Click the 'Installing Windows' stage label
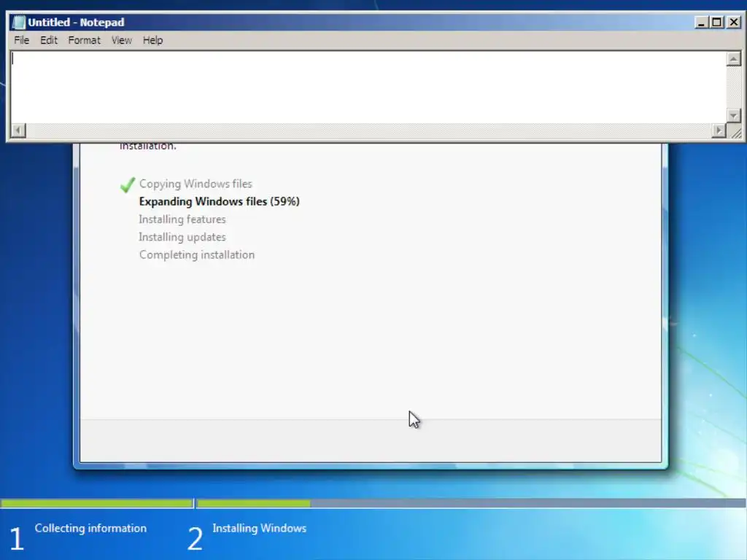The width and height of the screenshot is (747, 560). pyautogui.click(x=259, y=528)
